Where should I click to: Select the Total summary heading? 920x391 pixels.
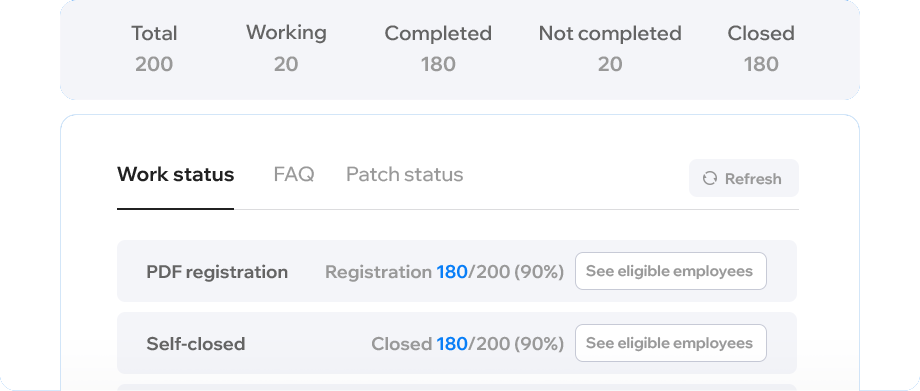point(154,33)
